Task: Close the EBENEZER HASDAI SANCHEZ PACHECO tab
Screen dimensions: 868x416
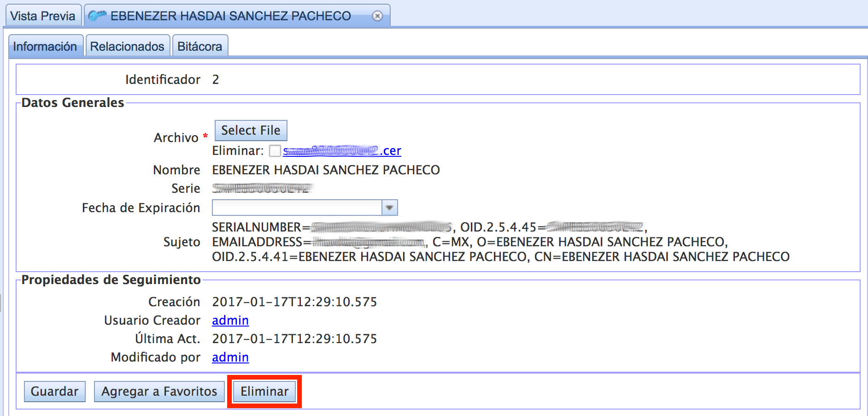Action: click(377, 16)
